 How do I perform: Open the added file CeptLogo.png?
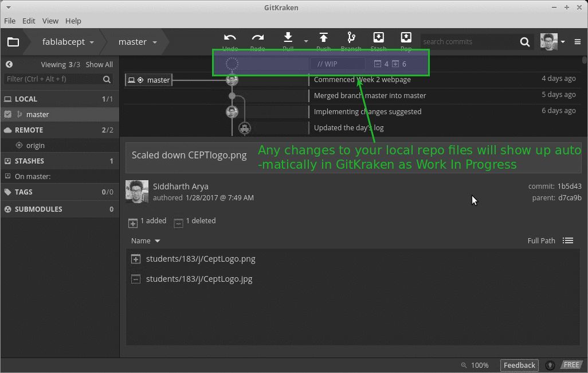201,259
